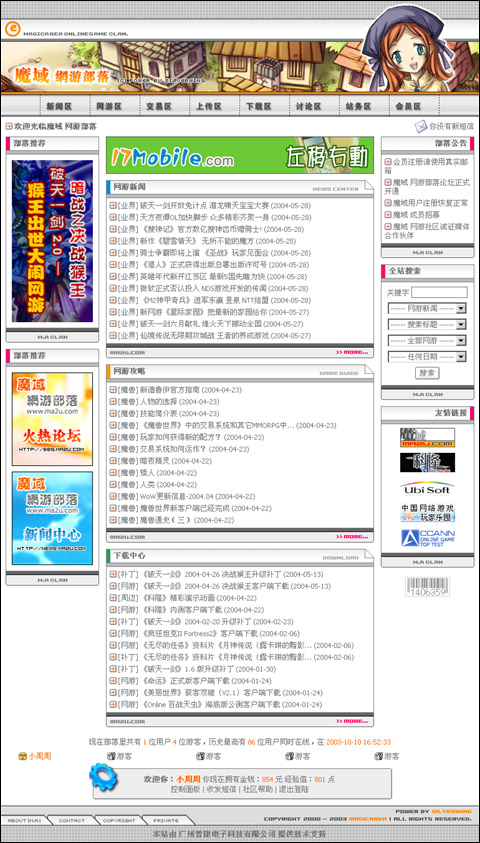Open the ABOUT M.A footer tab
Screen dimensions: 480x843
[25, 820]
